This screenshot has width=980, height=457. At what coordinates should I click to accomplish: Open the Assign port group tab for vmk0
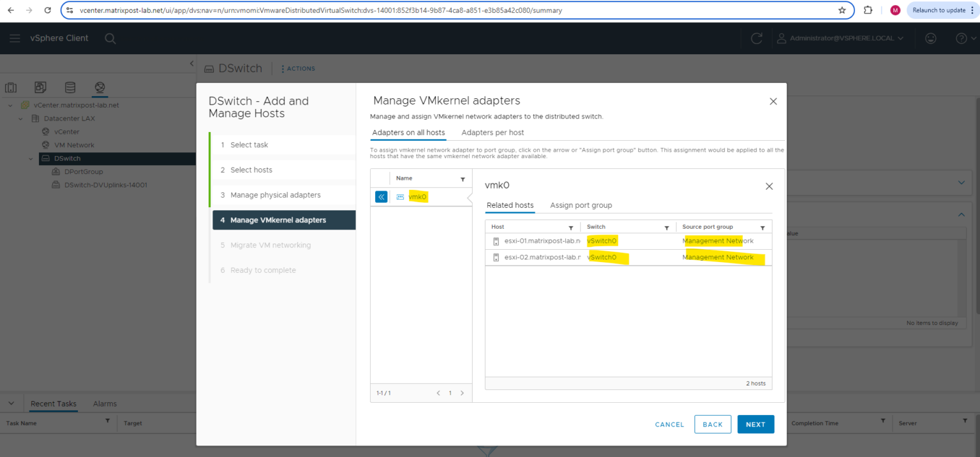pyautogui.click(x=581, y=205)
